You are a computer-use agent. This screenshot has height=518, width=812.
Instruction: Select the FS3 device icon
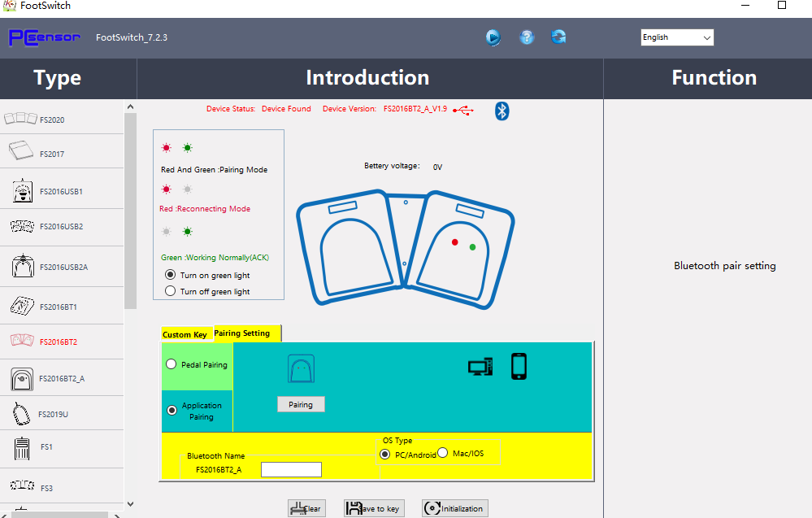click(x=22, y=485)
